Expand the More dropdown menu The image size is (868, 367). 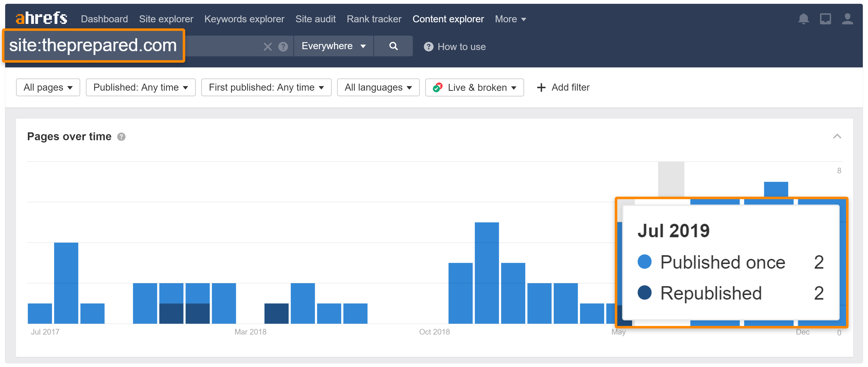[509, 18]
